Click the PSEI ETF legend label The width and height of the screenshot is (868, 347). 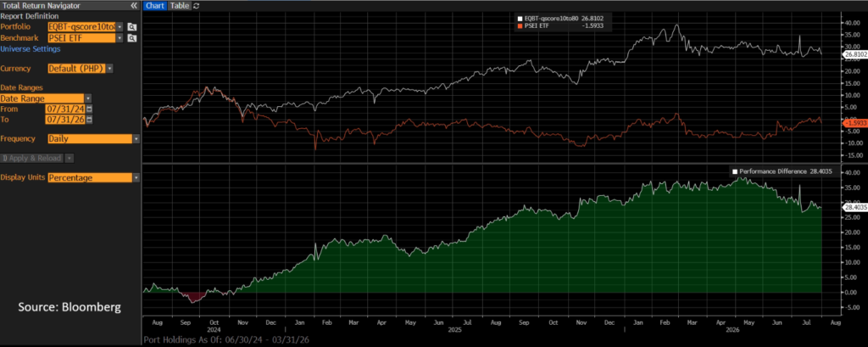(537, 25)
